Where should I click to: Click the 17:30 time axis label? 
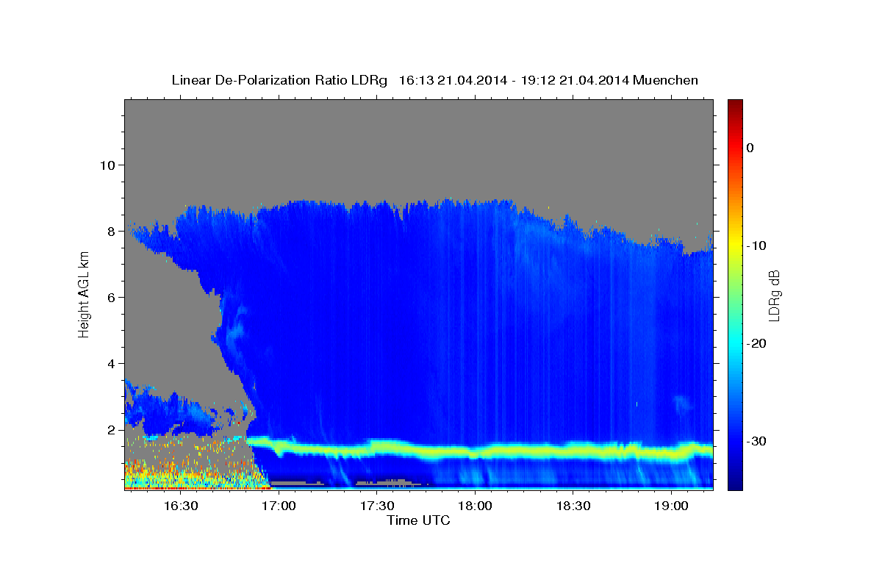coord(377,506)
